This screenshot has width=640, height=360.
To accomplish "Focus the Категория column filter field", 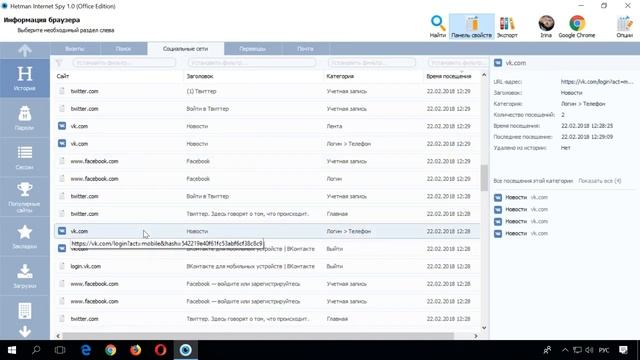I will click(x=372, y=63).
